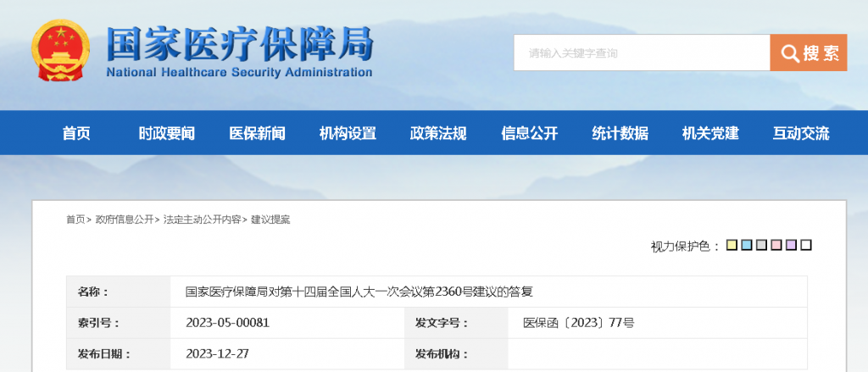This screenshot has height=372, width=868.
Task: Click the 发布机构 label cell
Action: [x=456, y=353]
